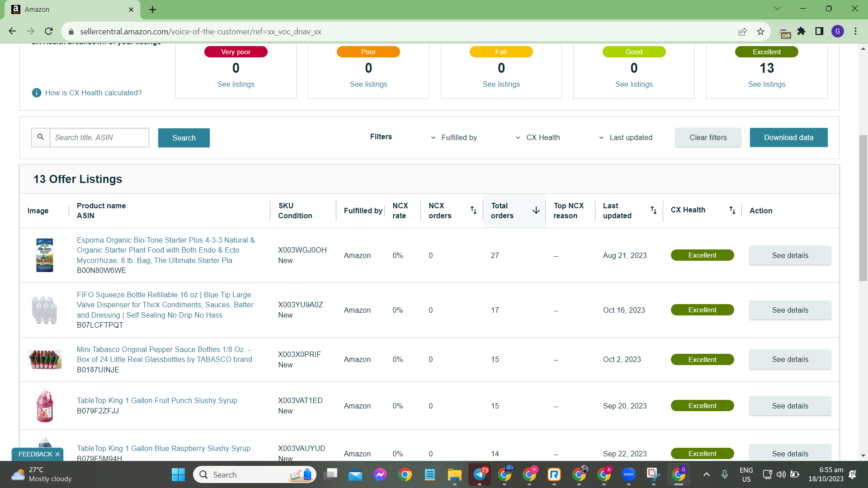868x488 pixels.
Task: Open the volume control in system tray
Action: (x=781, y=474)
